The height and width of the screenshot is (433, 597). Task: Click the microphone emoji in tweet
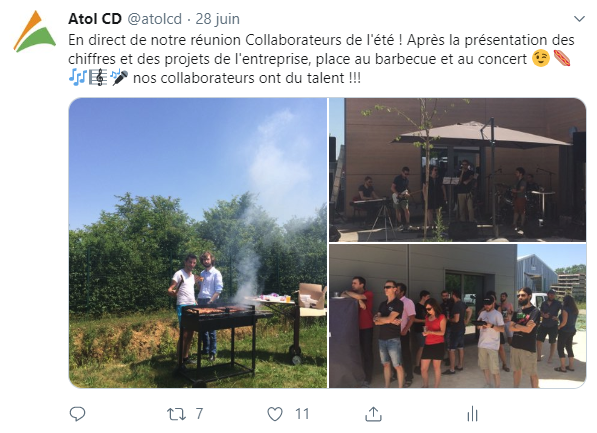click(119, 78)
